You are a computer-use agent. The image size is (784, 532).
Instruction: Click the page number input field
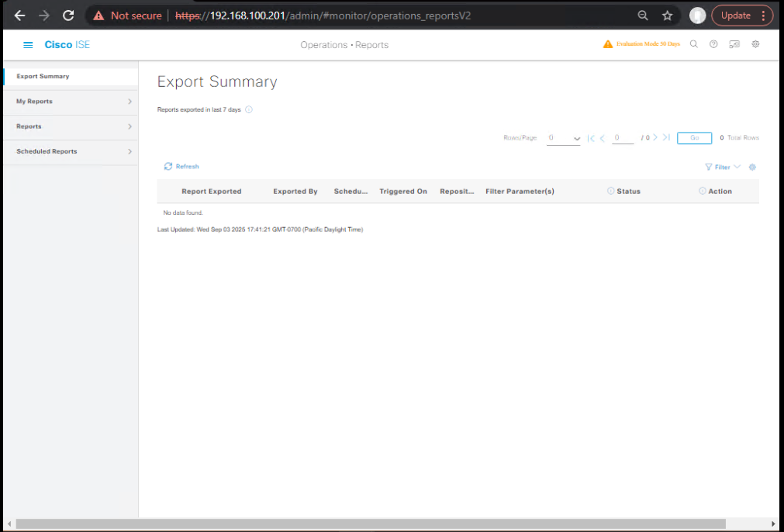tap(623, 138)
